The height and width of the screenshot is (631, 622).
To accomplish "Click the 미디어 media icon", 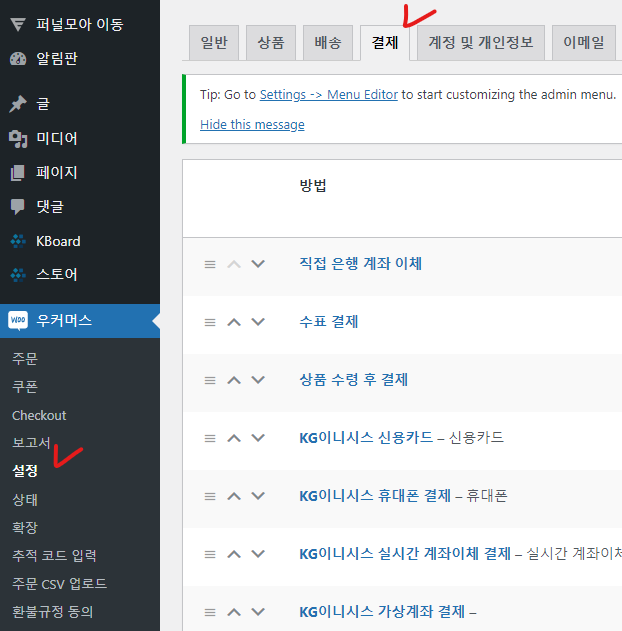I will pos(18,138).
